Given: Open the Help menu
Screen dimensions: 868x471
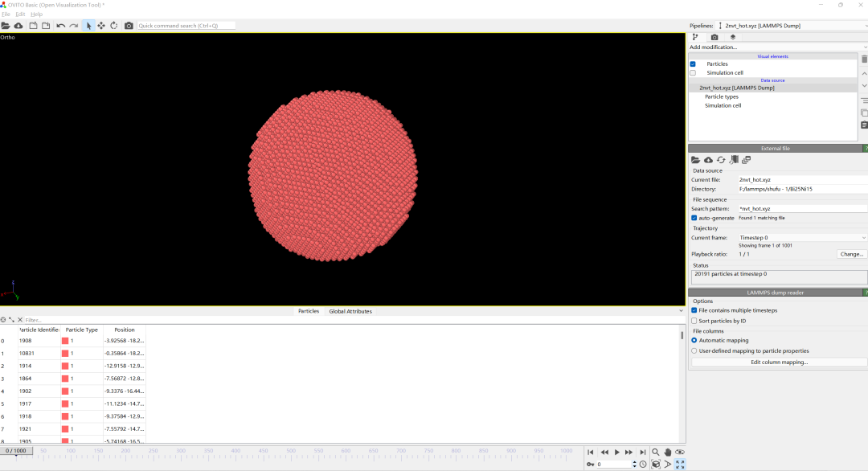Looking at the screenshot, I should click(36, 14).
